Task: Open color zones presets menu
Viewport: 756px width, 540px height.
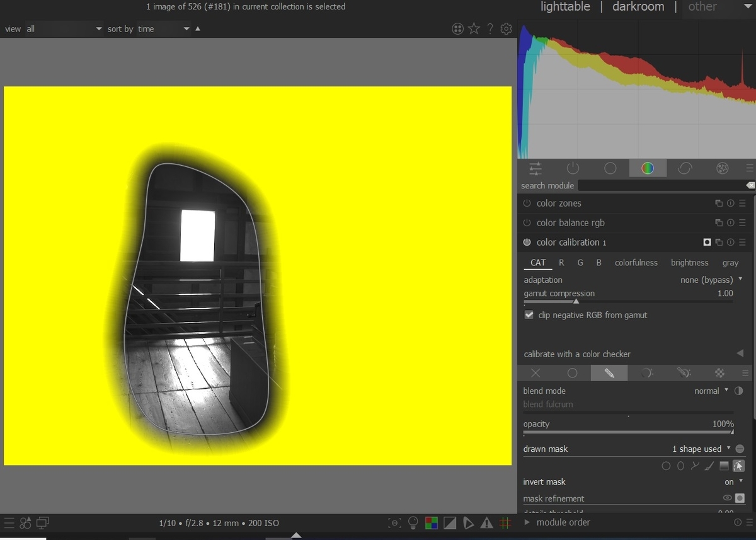Action: click(742, 204)
